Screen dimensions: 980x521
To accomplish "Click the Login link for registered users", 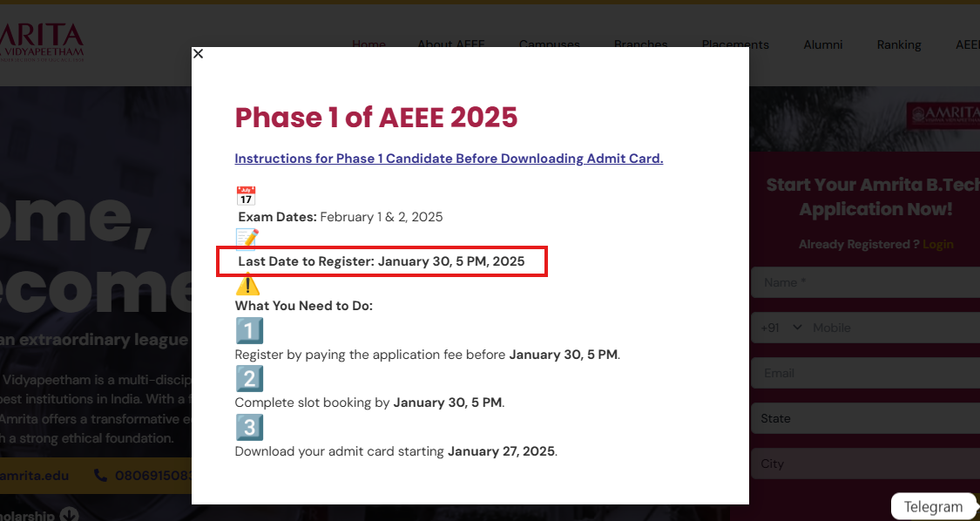I will [x=938, y=244].
